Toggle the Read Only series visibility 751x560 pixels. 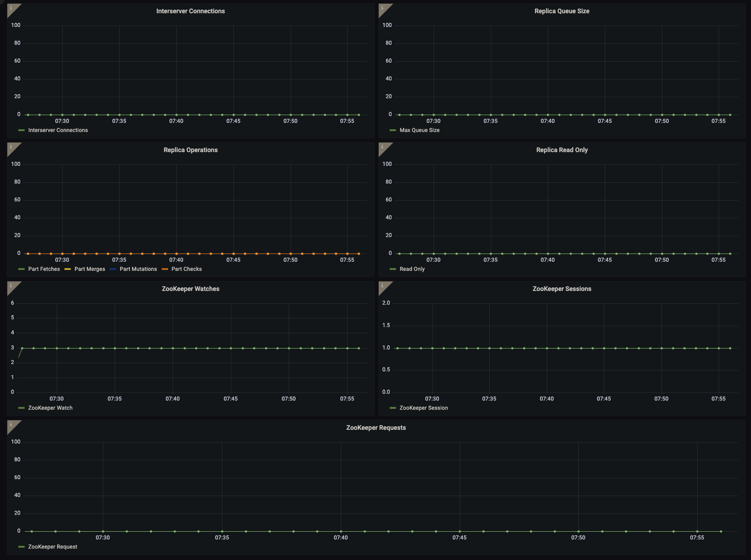(412, 269)
